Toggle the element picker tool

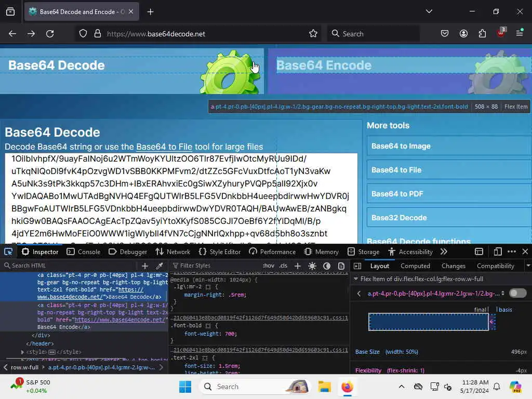8,252
